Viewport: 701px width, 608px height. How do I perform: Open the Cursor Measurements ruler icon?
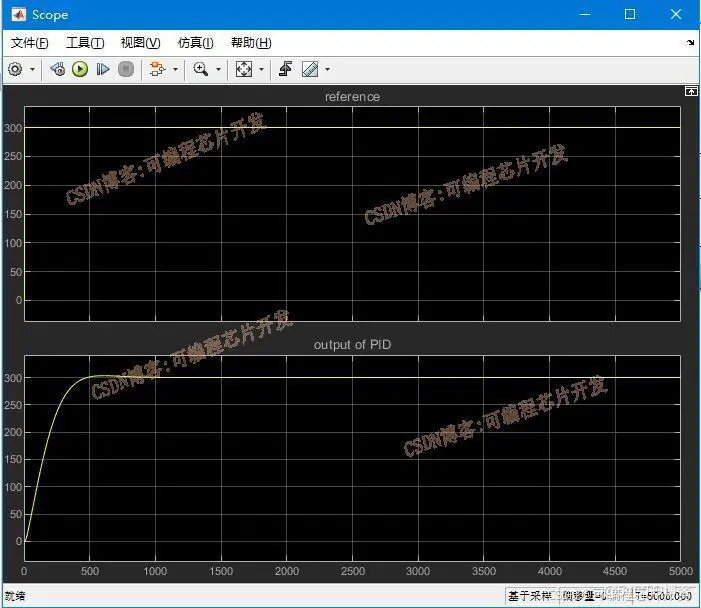tap(310, 69)
